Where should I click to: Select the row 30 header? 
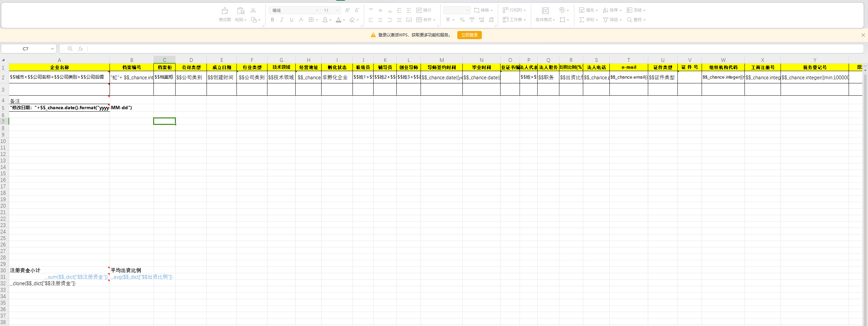(x=3, y=271)
